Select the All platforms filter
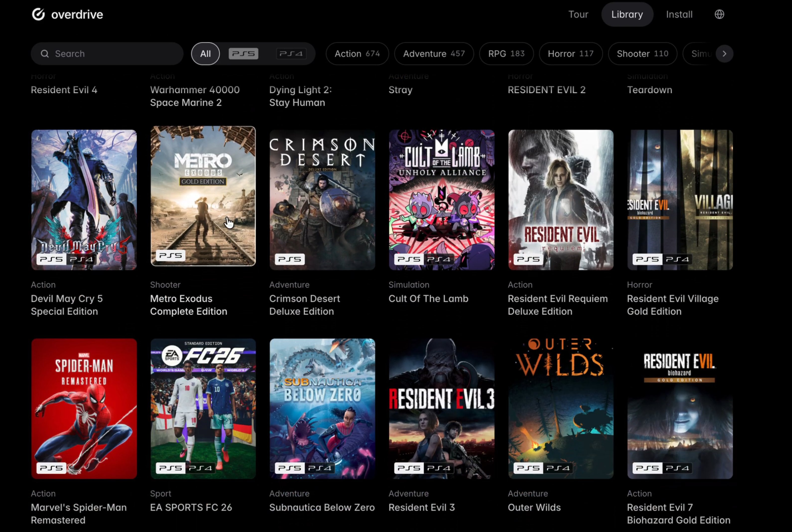This screenshot has height=532, width=792. coord(205,54)
